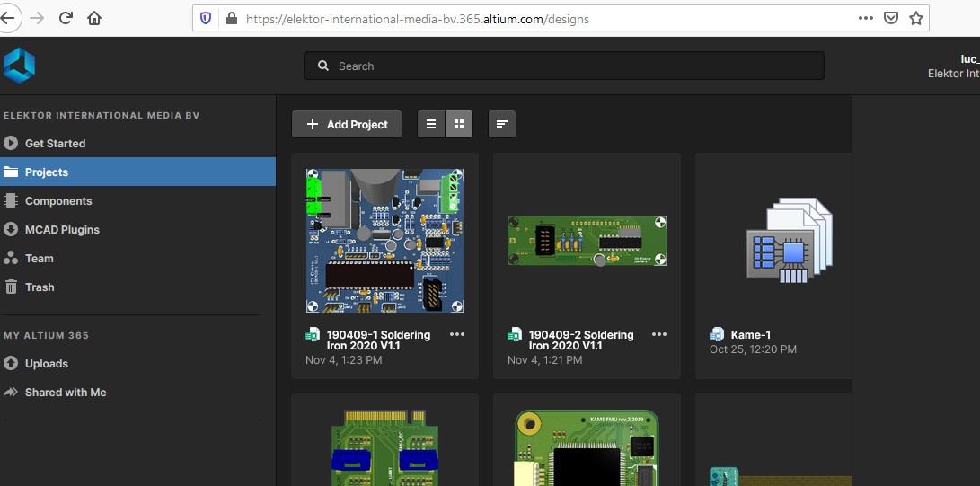Click Add Project button
Viewport: 980px width, 486px height.
pos(347,124)
